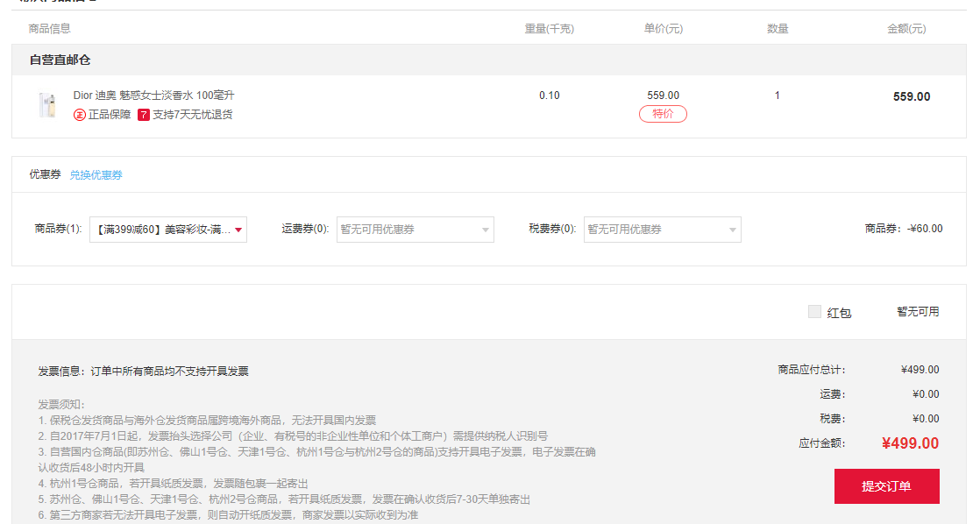Screen dimensions: 980x524
Task: Click the red 应付金额 total ¥499.00
Action: (x=910, y=443)
